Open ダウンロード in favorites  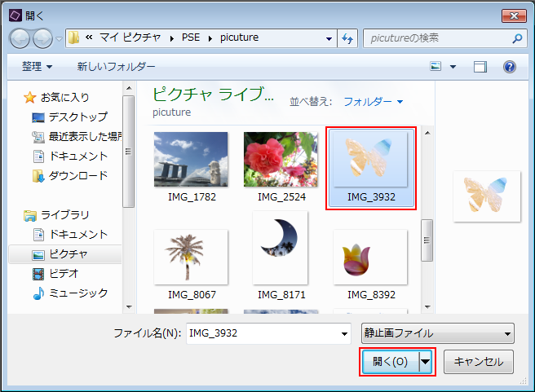coord(78,175)
